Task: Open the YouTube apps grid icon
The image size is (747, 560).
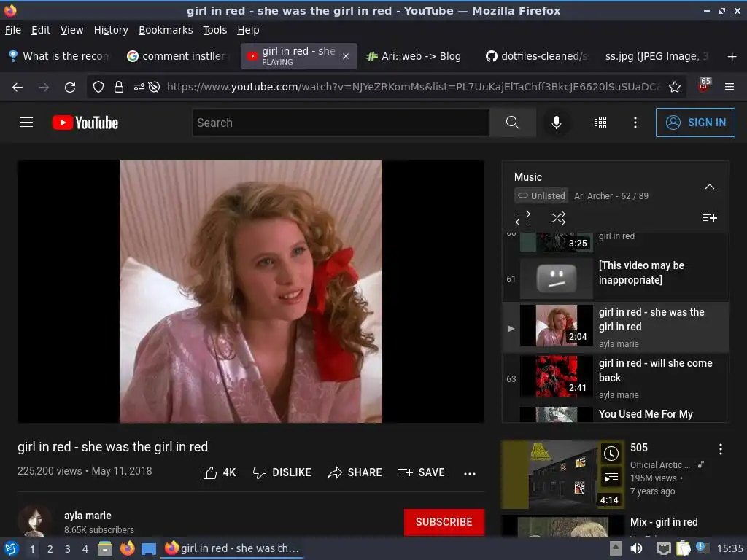Action: 600,122
